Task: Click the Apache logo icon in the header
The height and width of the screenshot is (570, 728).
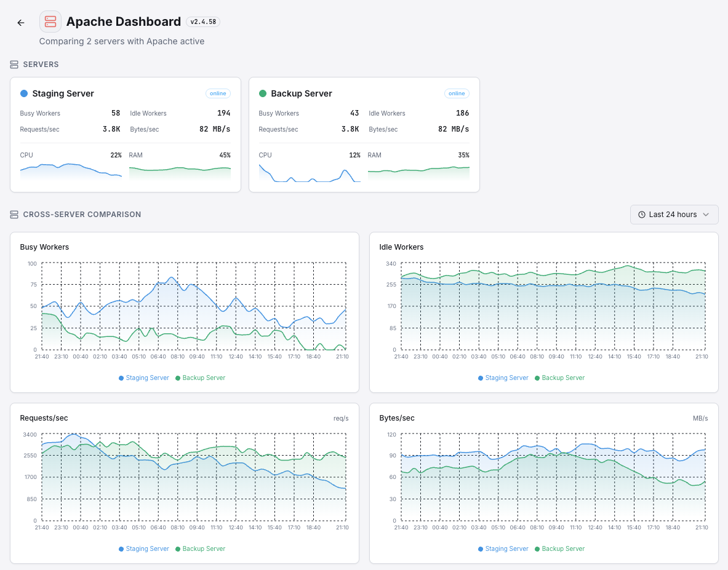Action: point(50,22)
